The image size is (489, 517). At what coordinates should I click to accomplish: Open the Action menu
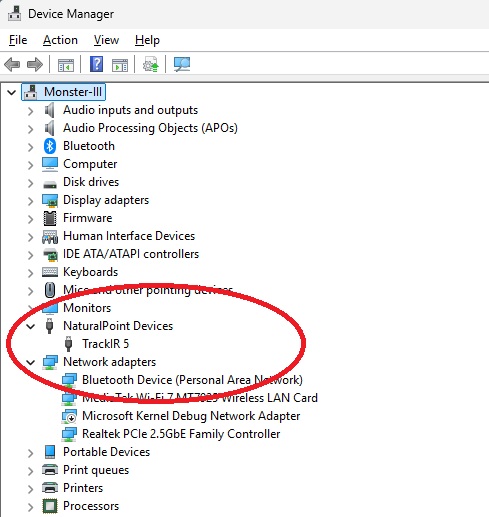[x=60, y=40]
